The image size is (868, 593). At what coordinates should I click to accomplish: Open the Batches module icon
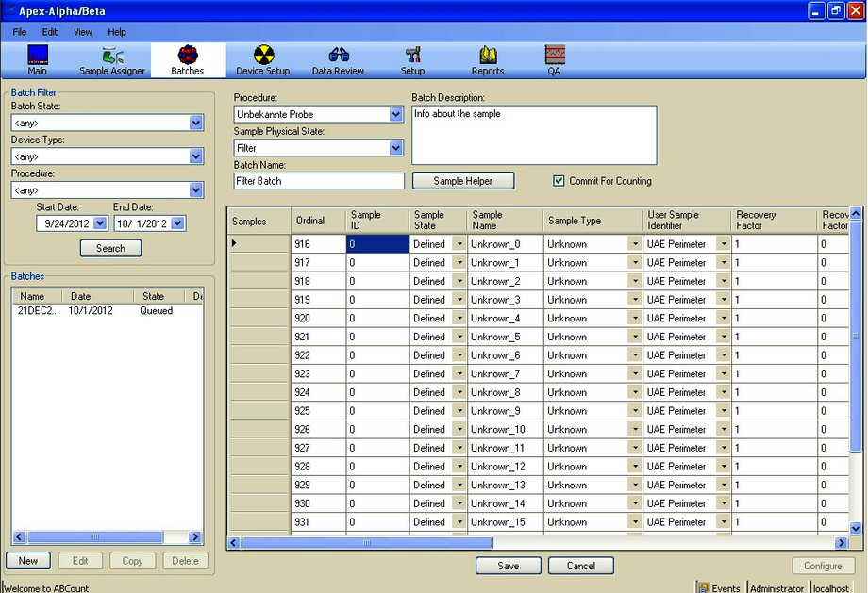click(x=187, y=58)
